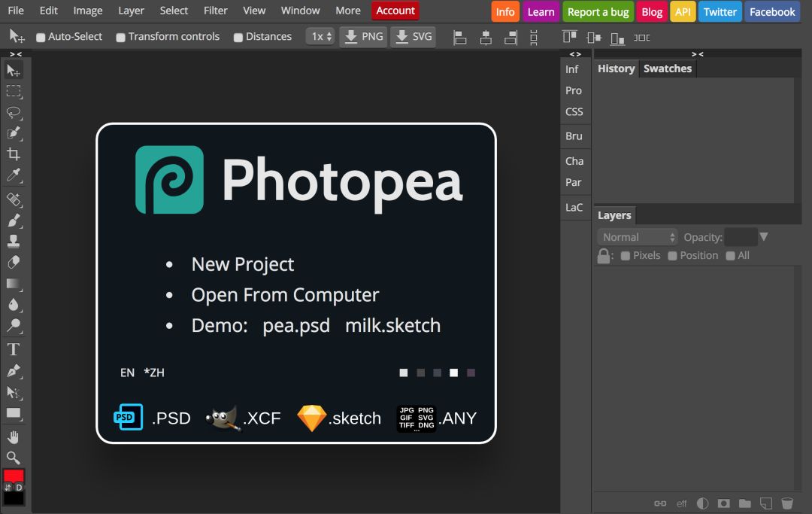Image resolution: width=812 pixels, height=514 pixels.
Task: Select the Dodge tool
Action: click(14, 325)
